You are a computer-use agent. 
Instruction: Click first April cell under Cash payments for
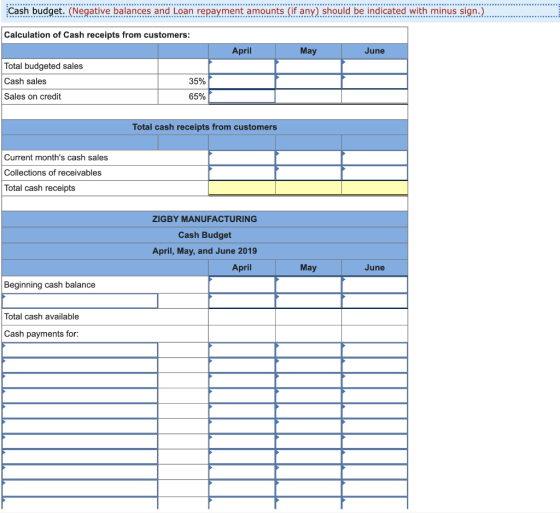pos(242,350)
